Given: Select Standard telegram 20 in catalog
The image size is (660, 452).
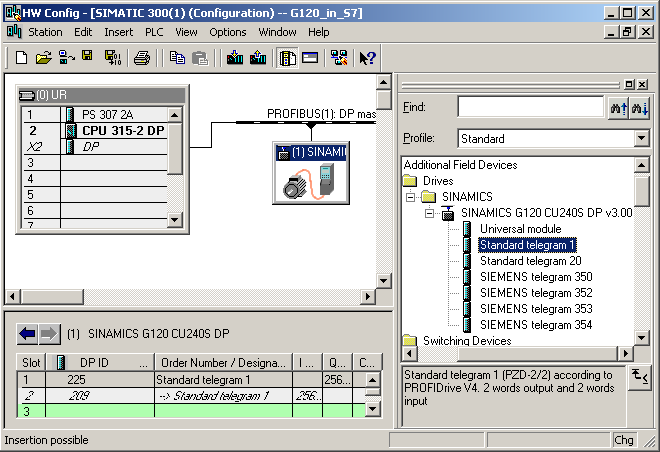Looking at the screenshot, I should point(530,261).
